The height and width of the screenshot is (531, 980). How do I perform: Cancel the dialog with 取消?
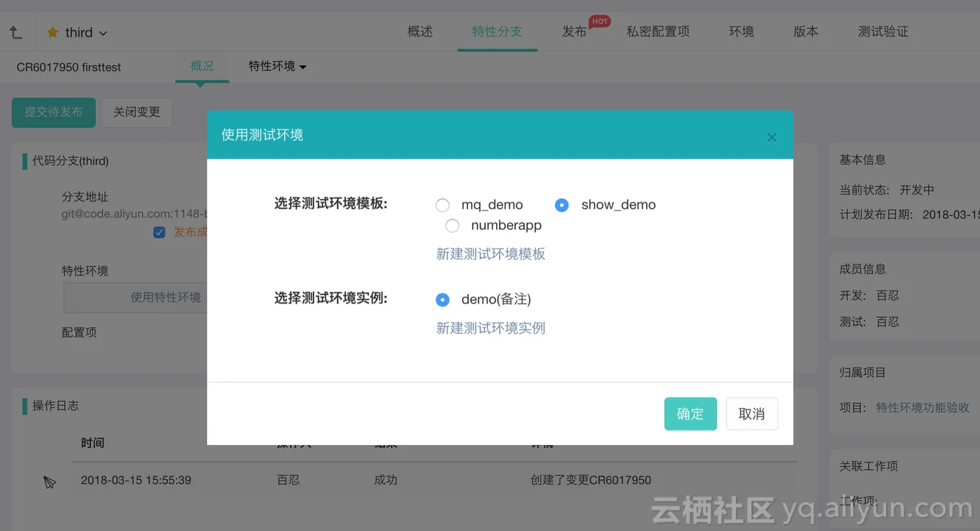752,413
